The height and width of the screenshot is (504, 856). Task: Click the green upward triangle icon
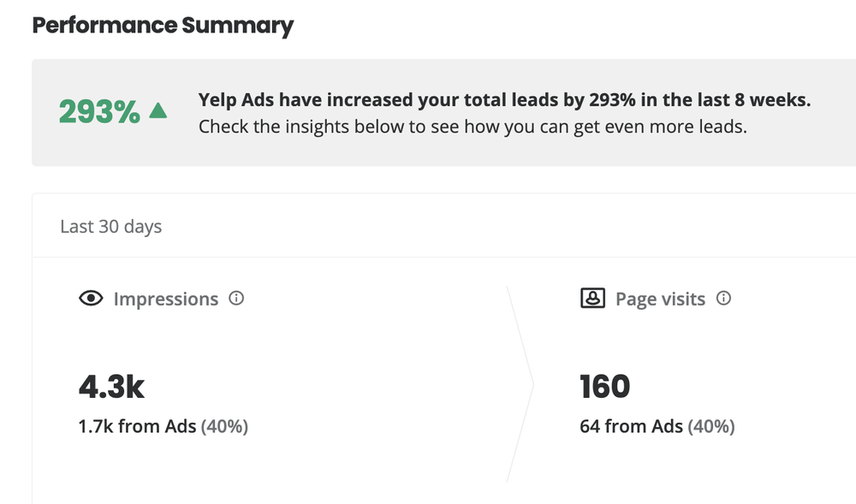[158, 110]
